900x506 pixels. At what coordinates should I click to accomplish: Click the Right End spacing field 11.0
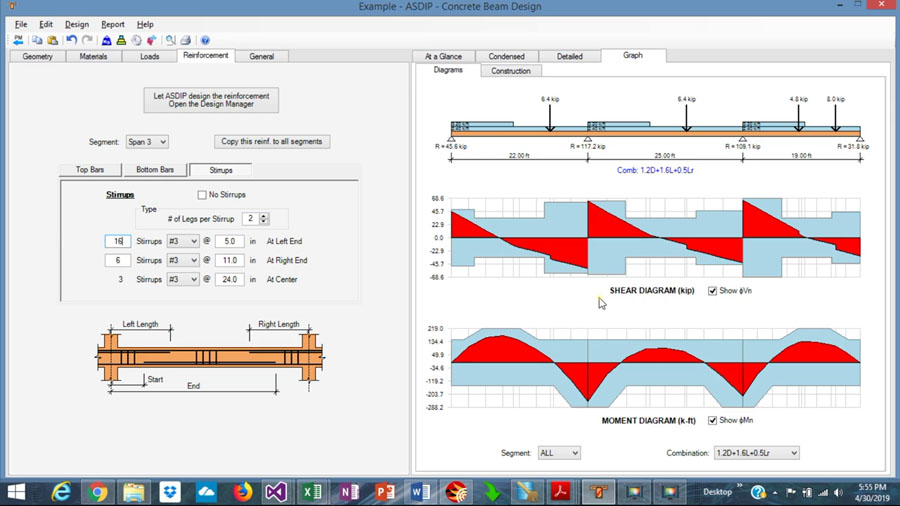pos(230,260)
